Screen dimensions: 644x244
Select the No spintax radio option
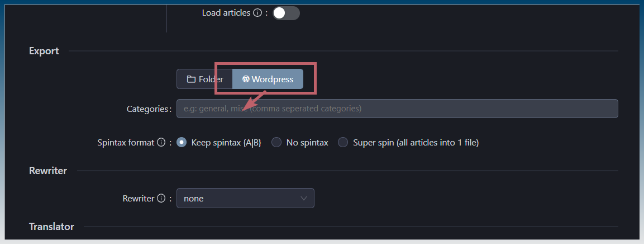coord(276,143)
